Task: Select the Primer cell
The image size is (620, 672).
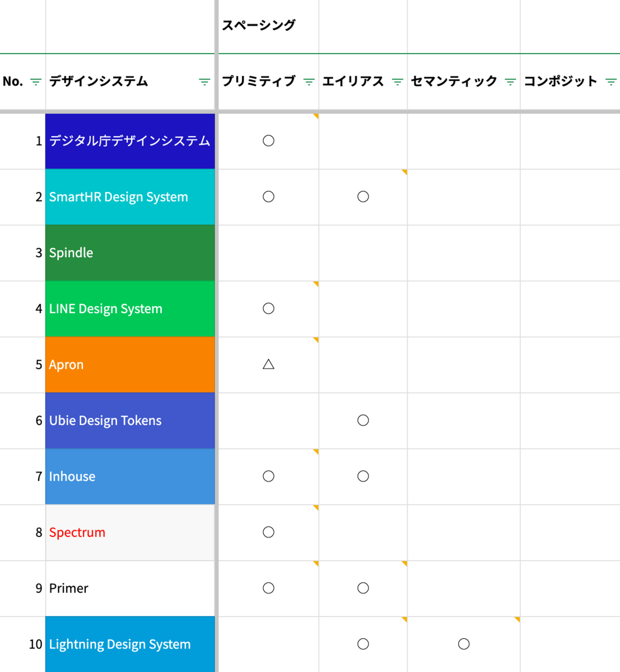Action: pyautogui.click(x=130, y=589)
